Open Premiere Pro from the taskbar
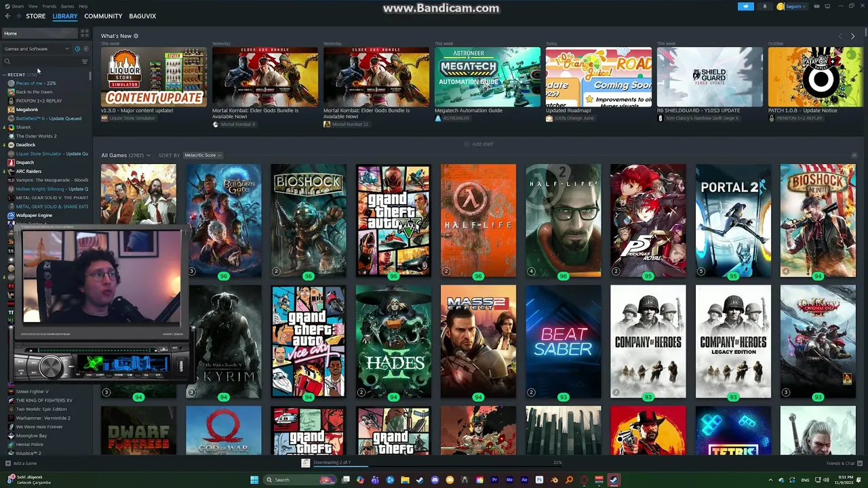868x488 pixels. coord(494,480)
